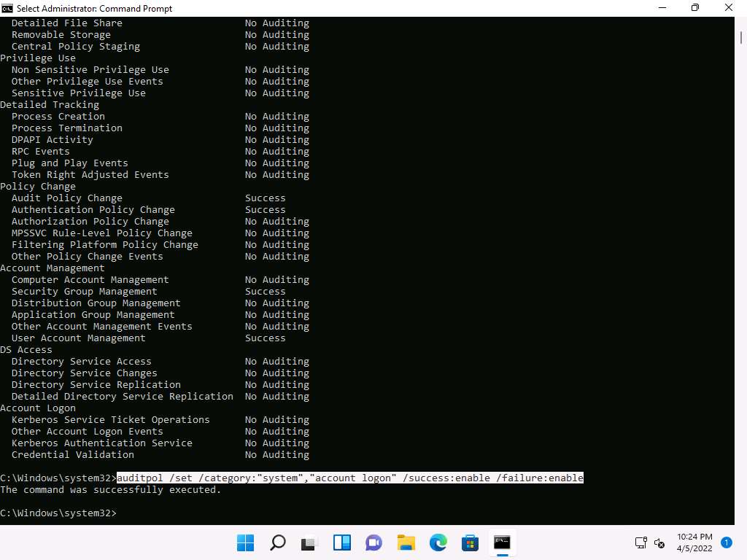
Task: Maximize the Command Prompt window
Action: coord(694,8)
